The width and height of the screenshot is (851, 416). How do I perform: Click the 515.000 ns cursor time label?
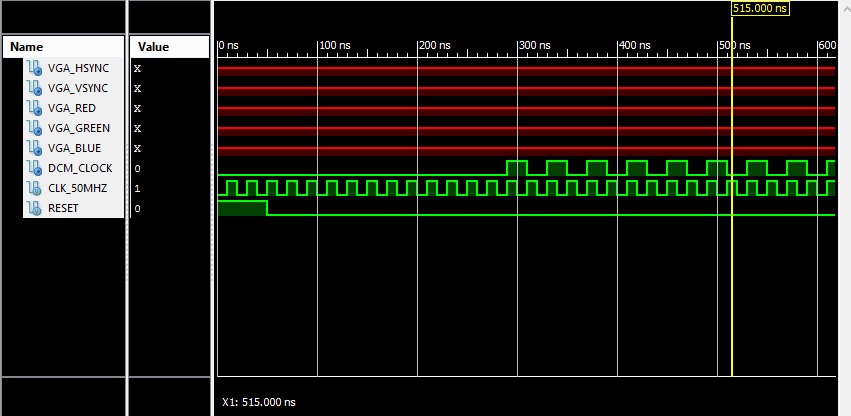[x=759, y=8]
